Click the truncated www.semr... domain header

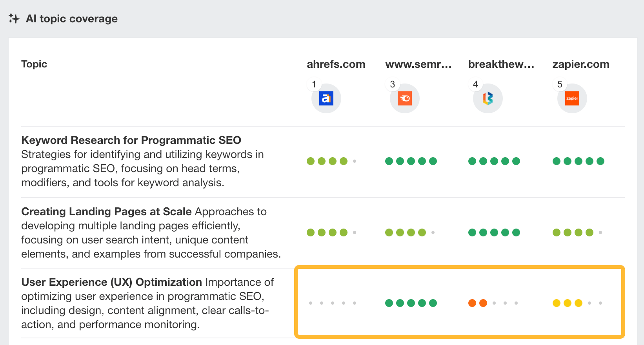418,64
